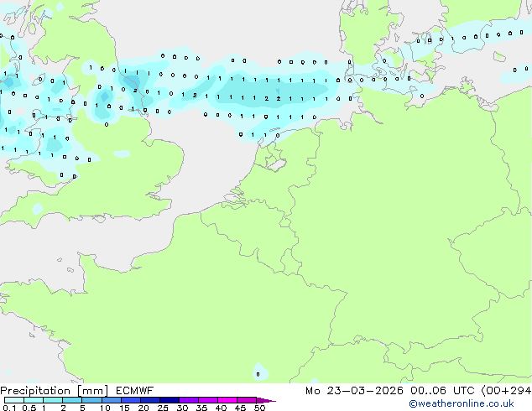Click the '00..06 UTC' time range text
532x411 pixels.
442,391
